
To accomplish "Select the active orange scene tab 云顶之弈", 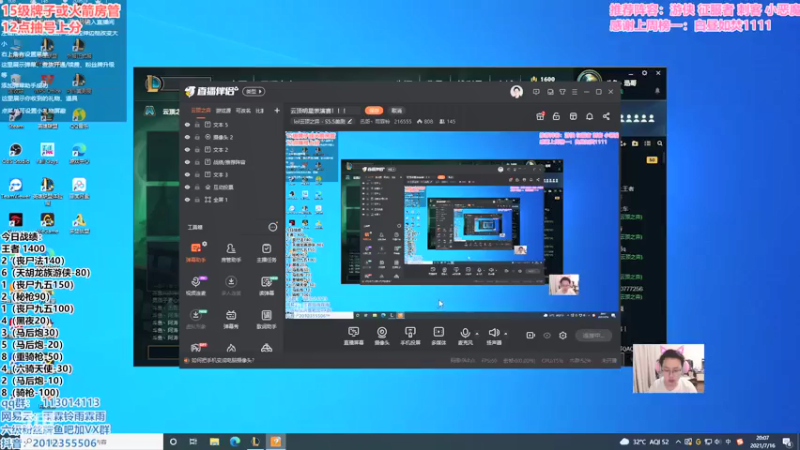I will (201, 110).
